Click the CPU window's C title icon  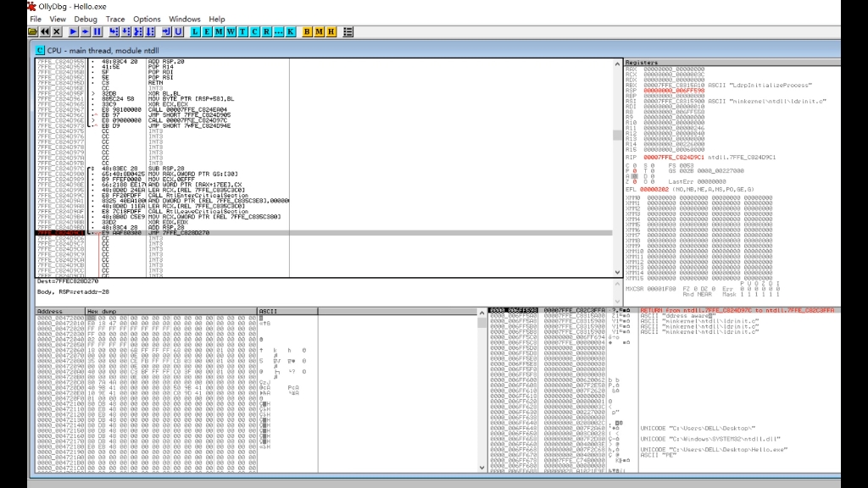[40, 50]
